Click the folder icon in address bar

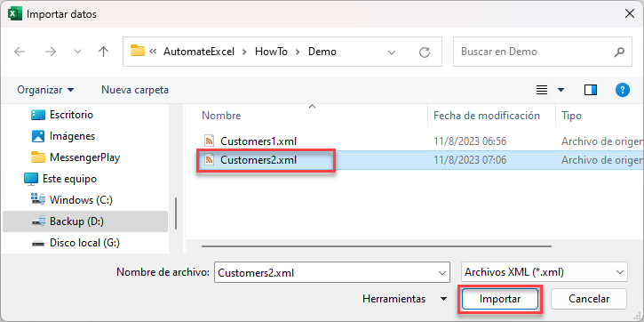(x=138, y=51)
